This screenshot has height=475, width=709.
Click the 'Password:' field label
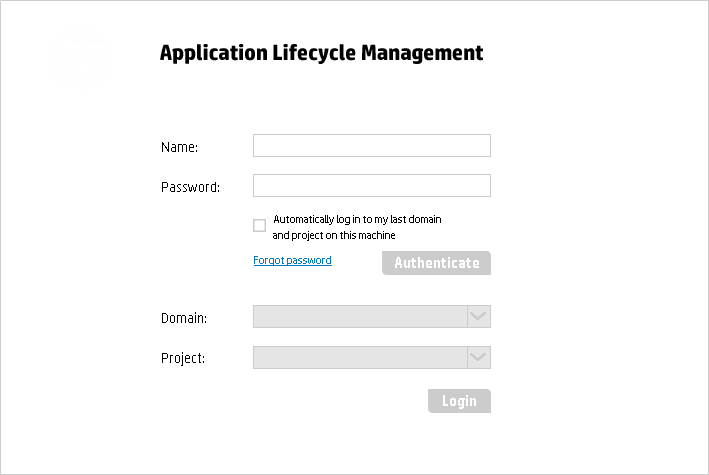[190, 187]
